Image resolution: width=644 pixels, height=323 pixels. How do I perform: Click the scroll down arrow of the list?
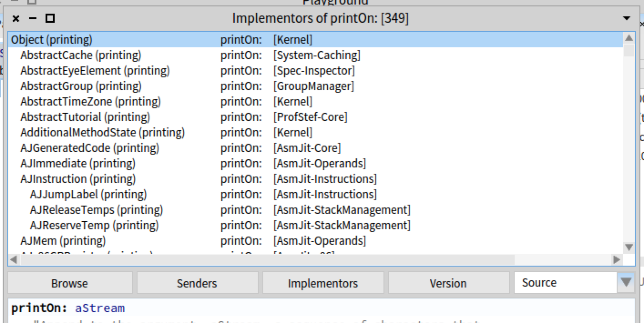(629, 247)
